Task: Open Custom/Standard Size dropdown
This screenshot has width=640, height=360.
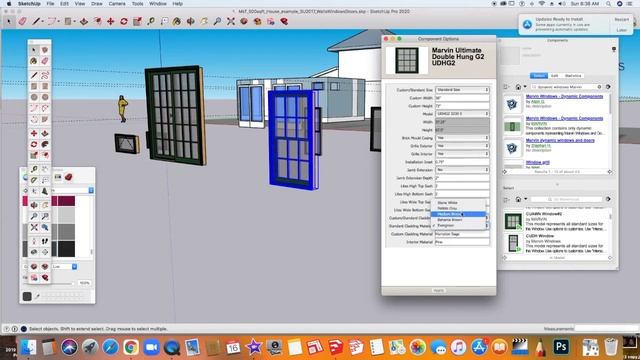Action: tap(462, 90)
